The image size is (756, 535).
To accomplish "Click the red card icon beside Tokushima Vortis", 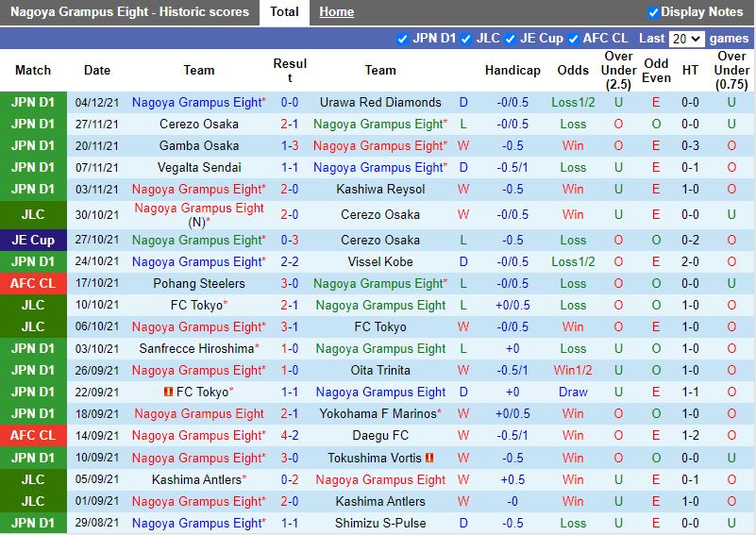I will pyautogui.click(x=429, y=458).
